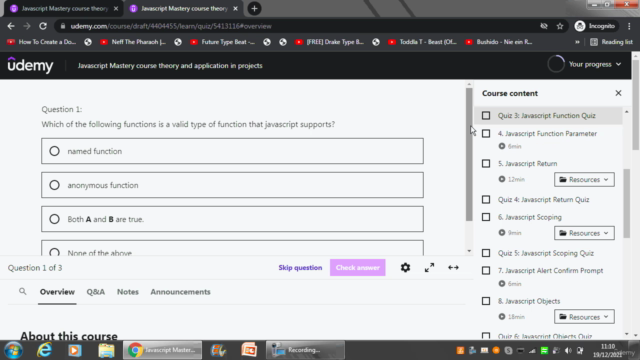Click the volume icon in system tray
Viewport: 640px width, 360px height.
pos(568,351)
